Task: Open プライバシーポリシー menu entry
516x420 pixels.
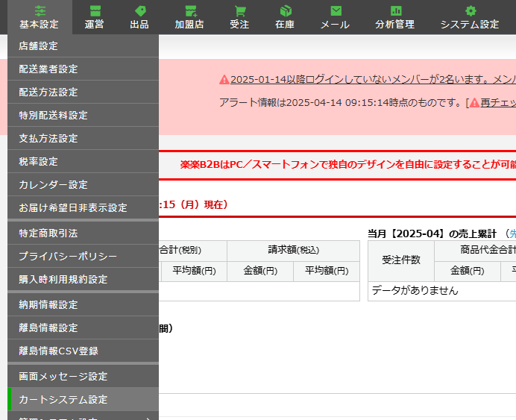Action: [x=83, y=256]
